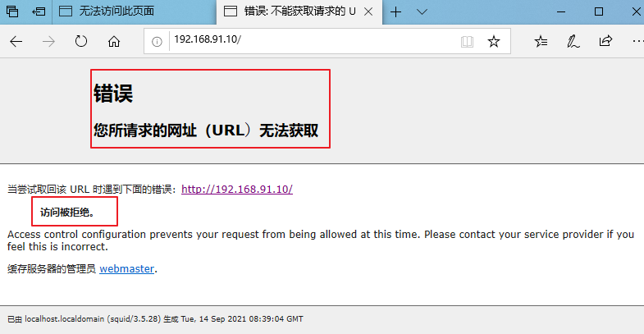Go to the home page
The width and height of the screenshot is (644, 334).
click(x=114, y=42)
